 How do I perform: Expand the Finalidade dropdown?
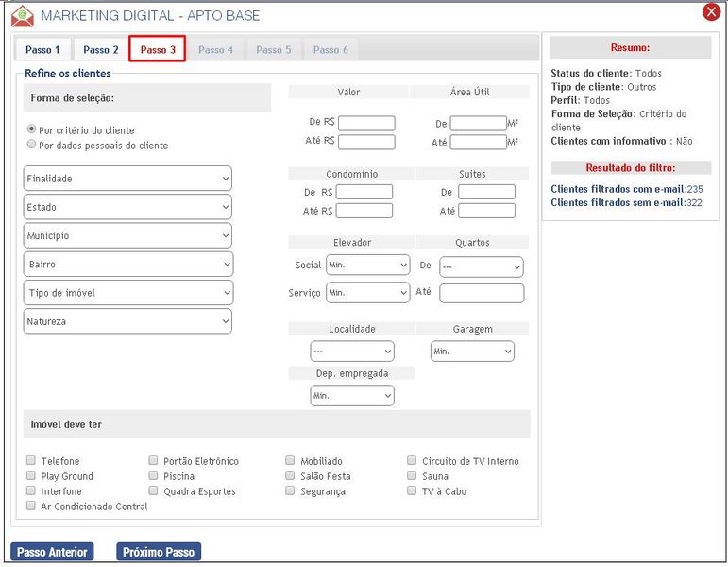(x=127, y=179)
